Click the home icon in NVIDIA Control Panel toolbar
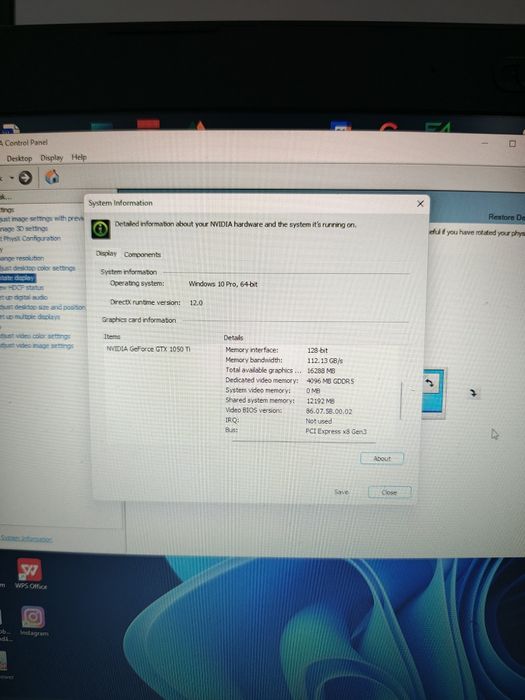Viewport: 525px width, 700px height. pyautogui.click(x=52, y=177)
